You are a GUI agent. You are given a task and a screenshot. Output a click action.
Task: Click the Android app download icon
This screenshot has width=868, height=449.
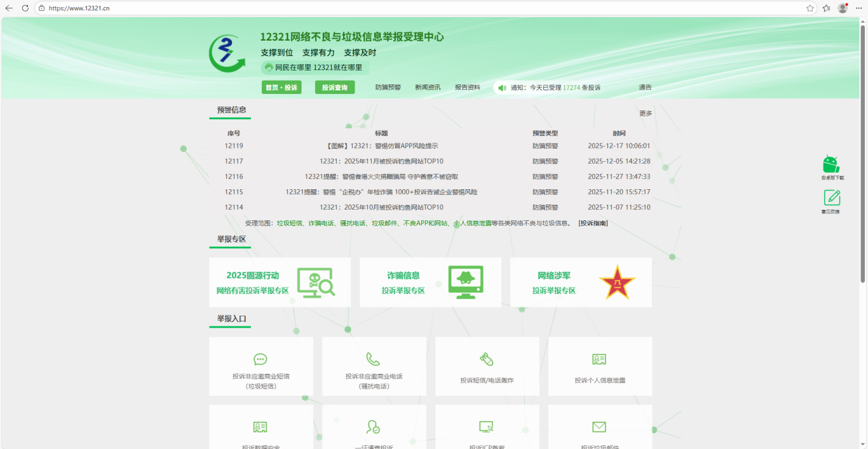point(831,164)
